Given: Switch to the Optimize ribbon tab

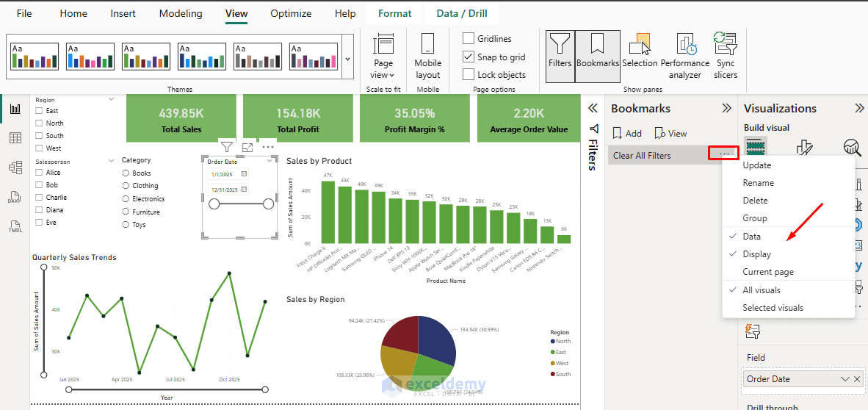Looking at the screenshot, I should pyautogui.click(x=292, y=13).
